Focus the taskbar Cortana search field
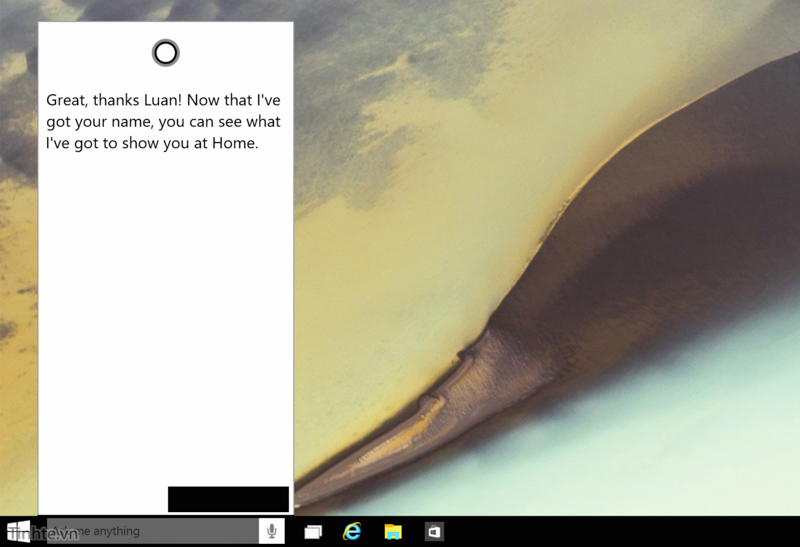The height and width of the screenshot is (547, 800). point(150,531)
